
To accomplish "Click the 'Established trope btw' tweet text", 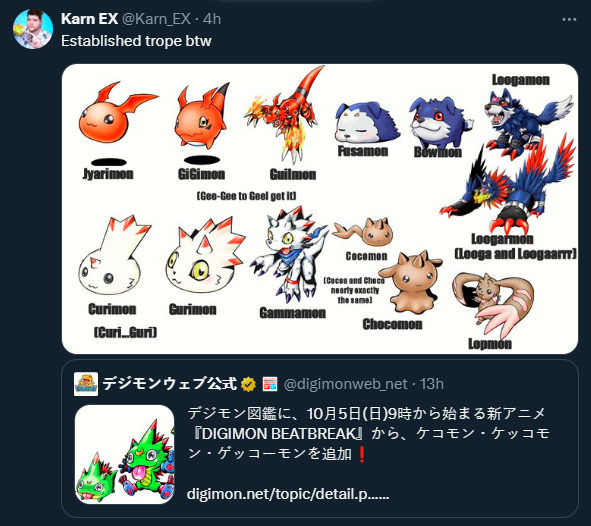I will coord(136,41).
